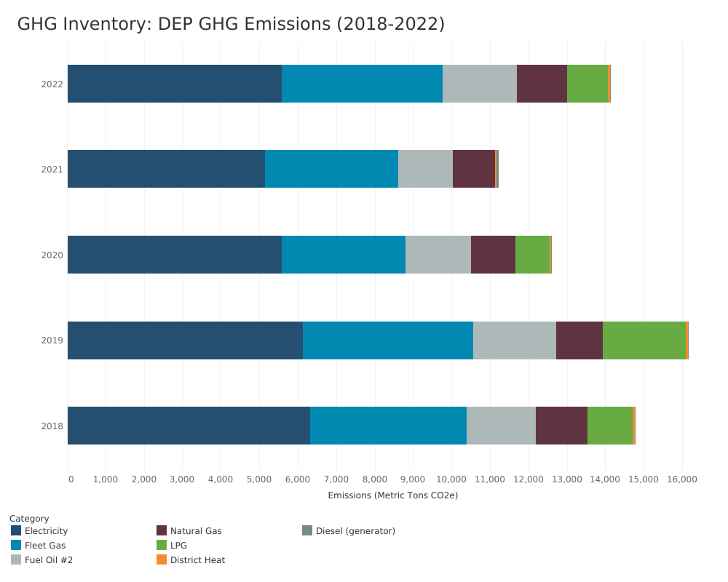Image resolution: width=728 pixels, height=582 pixels.
Task: Select the Natural Gas legend label
Action: pos(196,531)
